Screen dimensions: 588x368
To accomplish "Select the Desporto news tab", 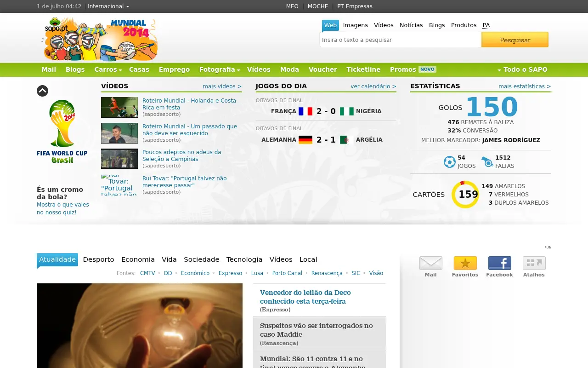I will 98,259.
